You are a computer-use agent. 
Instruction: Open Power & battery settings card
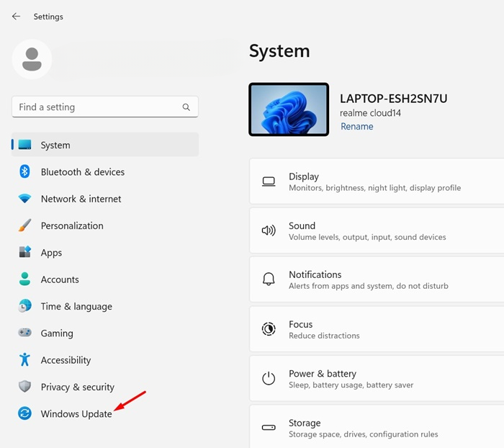point(377,378)
